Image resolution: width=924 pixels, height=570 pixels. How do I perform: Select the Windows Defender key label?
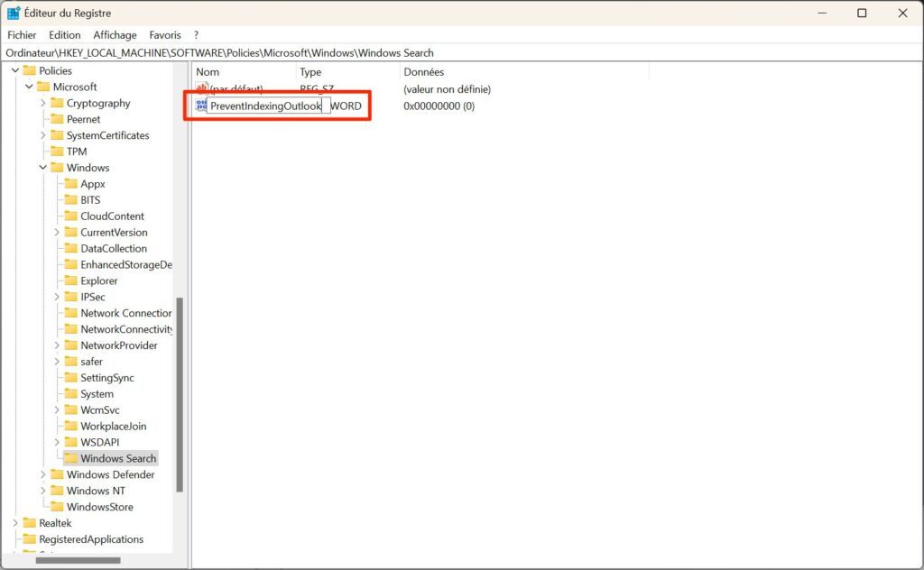[x=110, y=474]
